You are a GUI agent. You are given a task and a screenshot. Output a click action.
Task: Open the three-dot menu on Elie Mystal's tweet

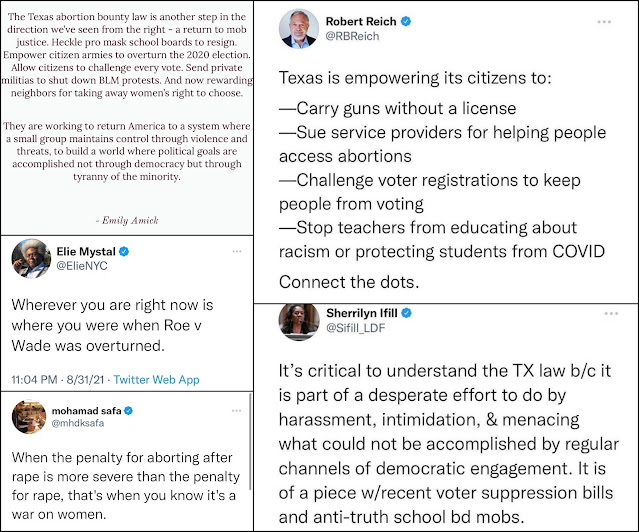[237, 252]
